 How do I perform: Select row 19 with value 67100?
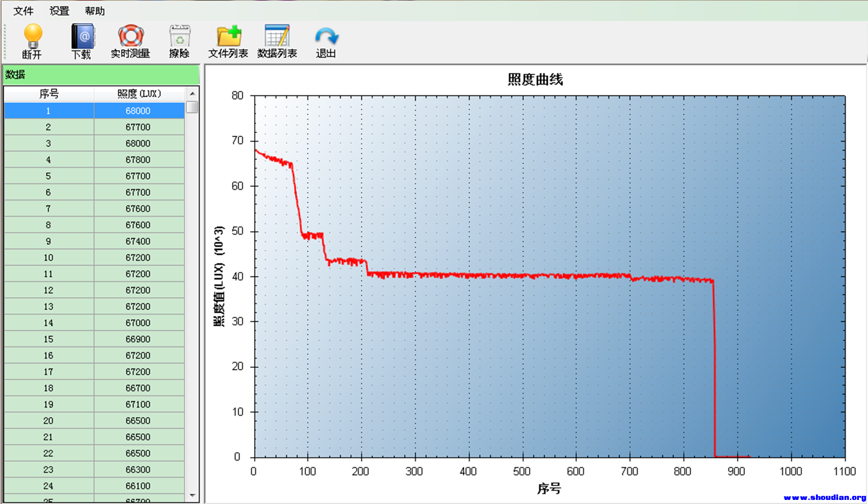click(94, 404)
